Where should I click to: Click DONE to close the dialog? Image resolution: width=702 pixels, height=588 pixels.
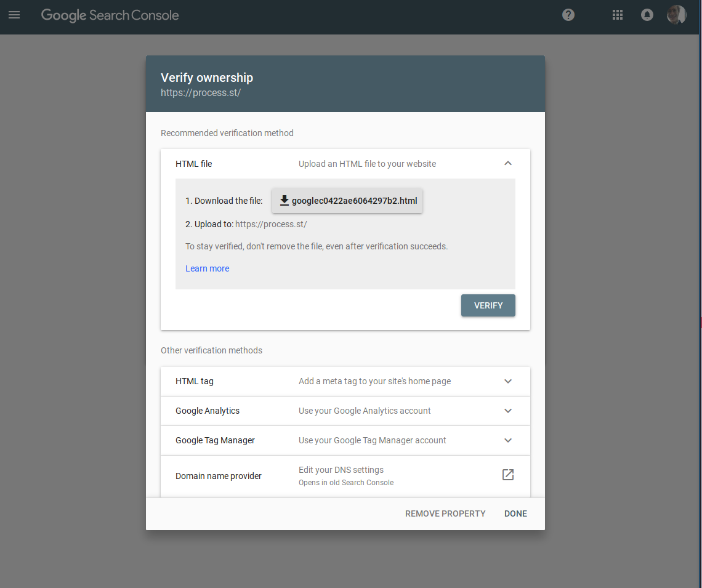(516, 513)
